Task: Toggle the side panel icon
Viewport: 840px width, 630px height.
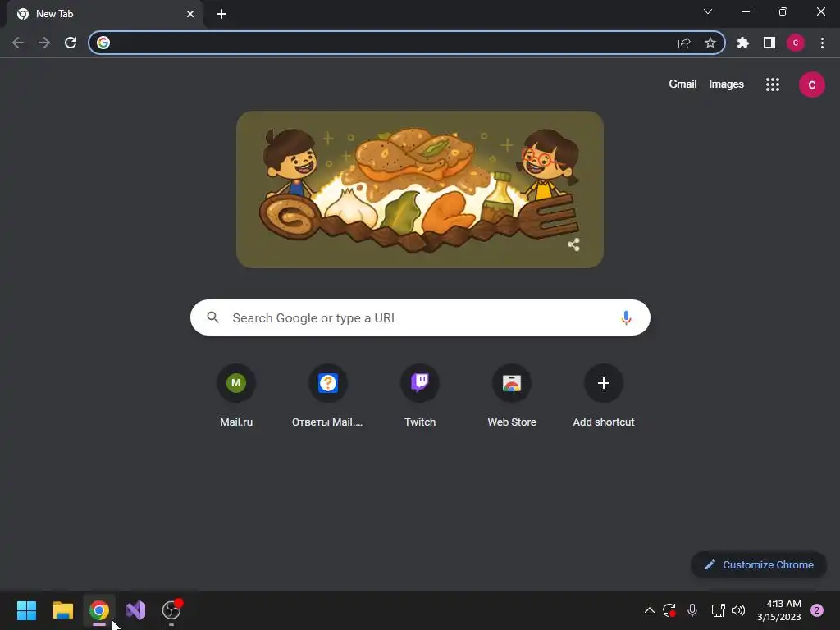Action: 769,43
